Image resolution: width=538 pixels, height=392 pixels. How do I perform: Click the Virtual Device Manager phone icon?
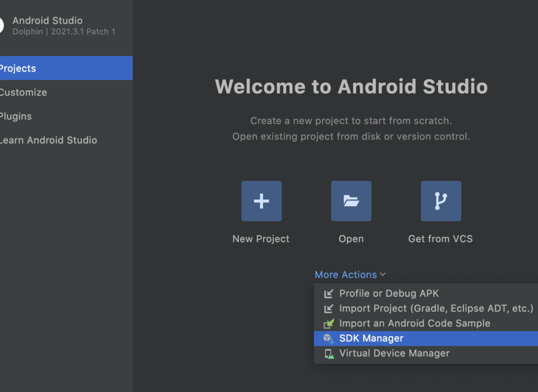(329, 354)
